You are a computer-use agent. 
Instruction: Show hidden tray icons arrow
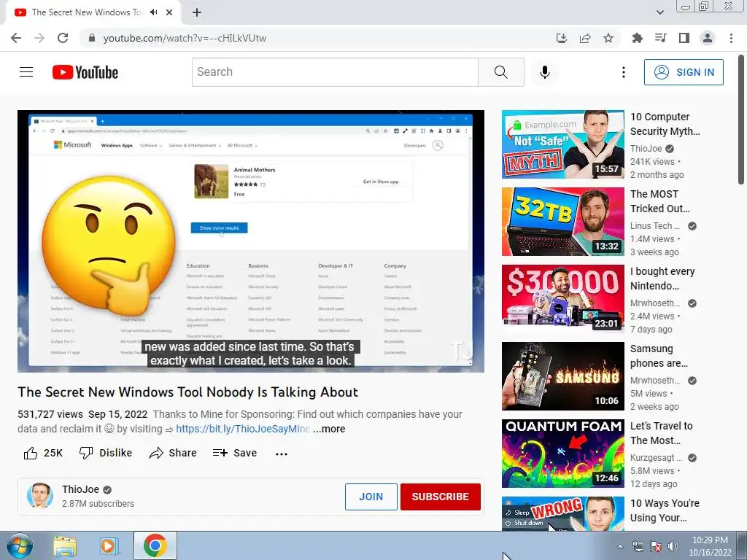(620, 546)
